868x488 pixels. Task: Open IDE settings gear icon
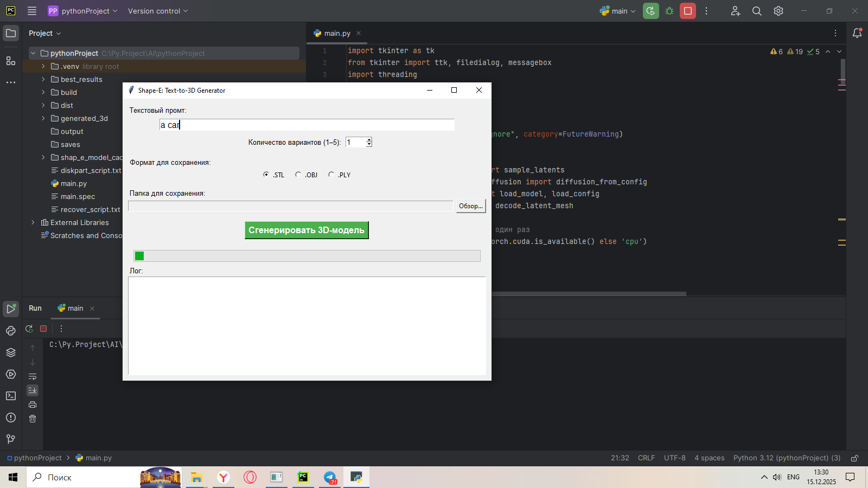click(x=778, y=11)
